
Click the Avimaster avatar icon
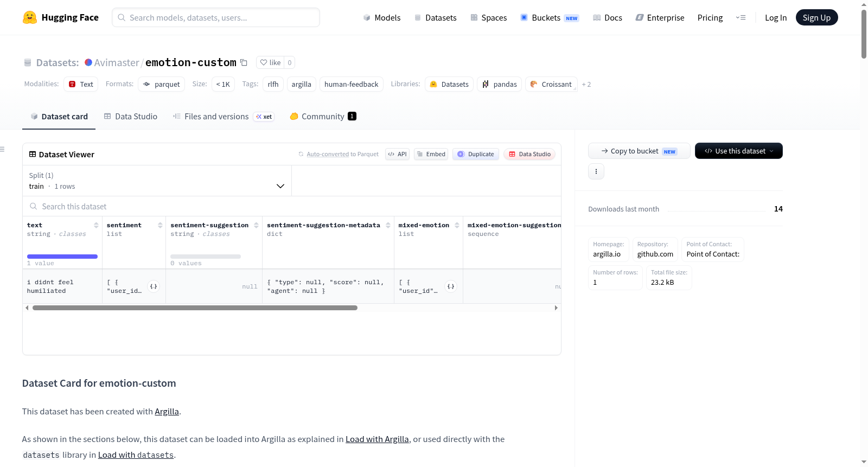pos(88,62)
